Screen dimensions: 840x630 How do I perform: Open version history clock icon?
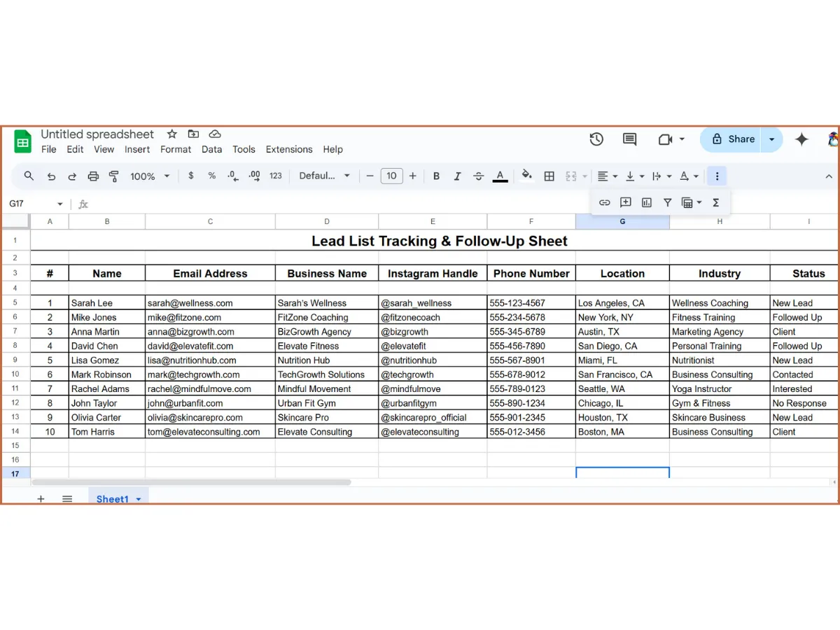pos(596,139)
